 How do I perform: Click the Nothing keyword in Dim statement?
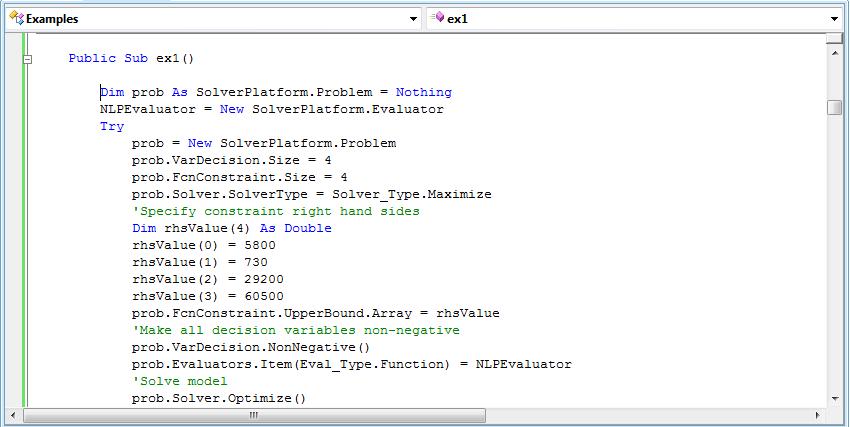[x=423, y=93]
